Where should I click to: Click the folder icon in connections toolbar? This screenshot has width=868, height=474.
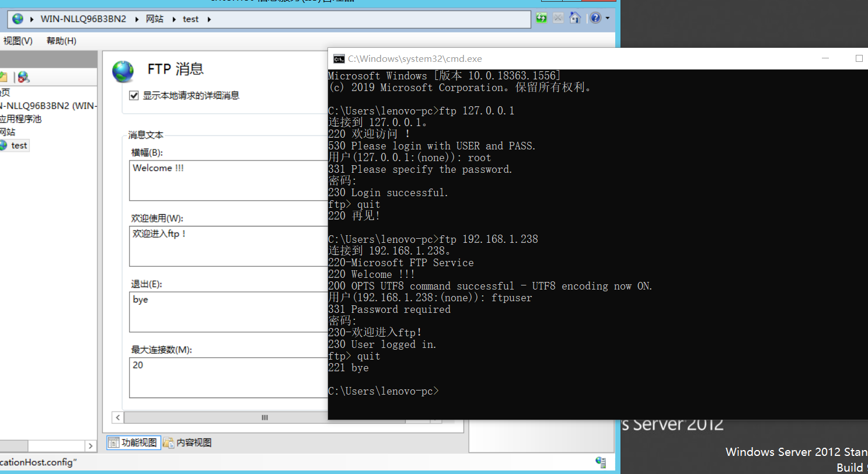coord(3,77)
